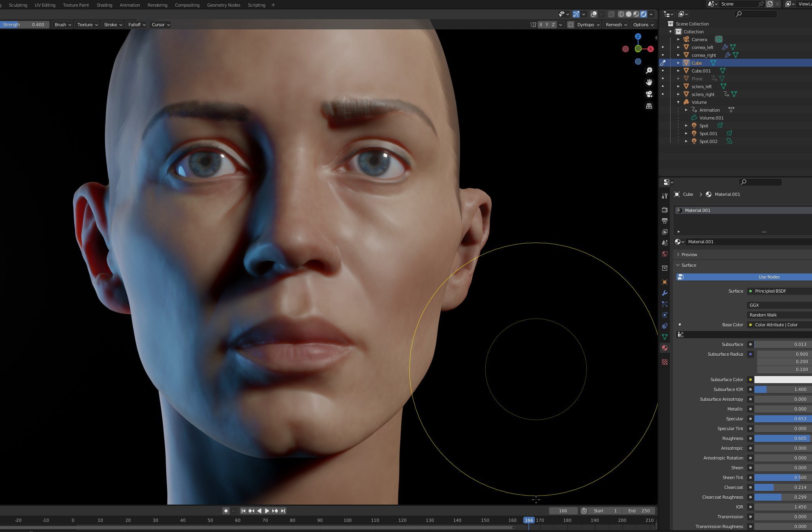Click the pin scene icon
The height and width of the screenshot is (532, 812).
pyautogui.click(x=761, y=4)
